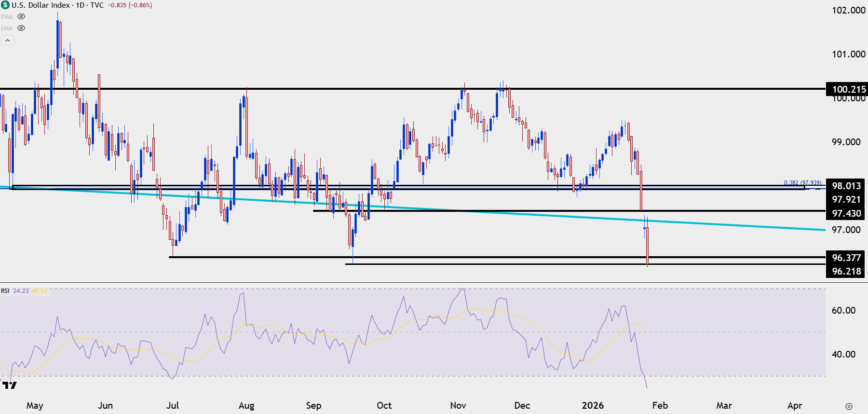The height and width of the screenshot is (414, 868).
Task: Click the Nov date axis label
Action: 458,405
